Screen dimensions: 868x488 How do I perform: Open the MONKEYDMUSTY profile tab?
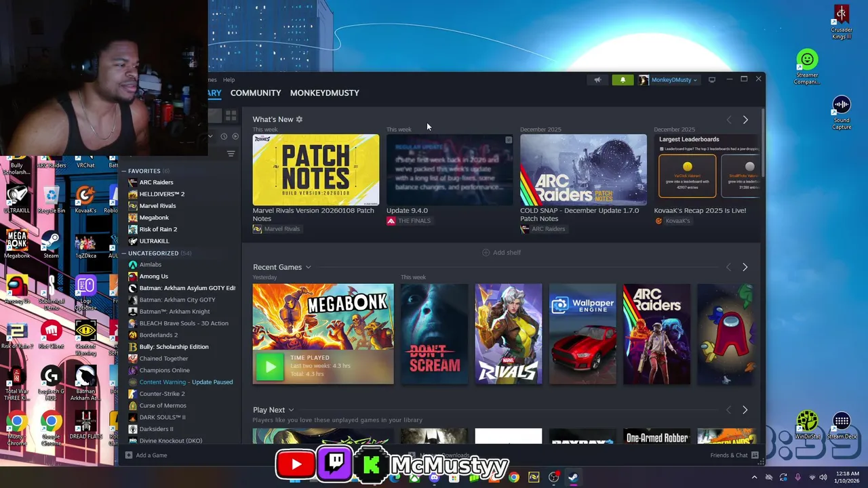[x=325, y=93]
